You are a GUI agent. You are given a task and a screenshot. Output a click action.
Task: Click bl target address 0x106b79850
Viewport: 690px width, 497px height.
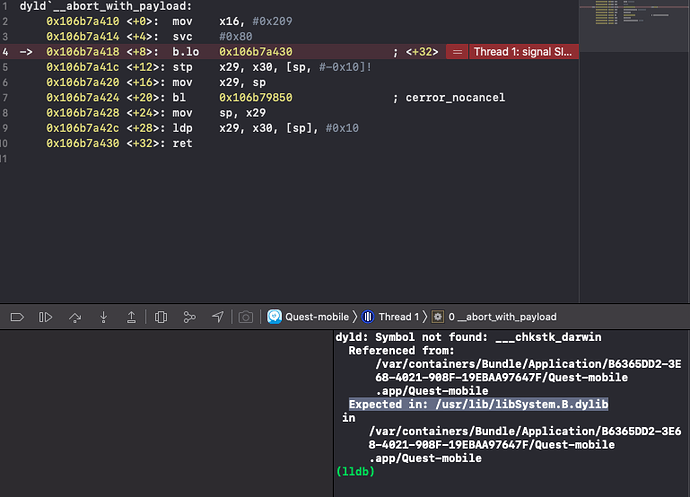coord(256,98)
